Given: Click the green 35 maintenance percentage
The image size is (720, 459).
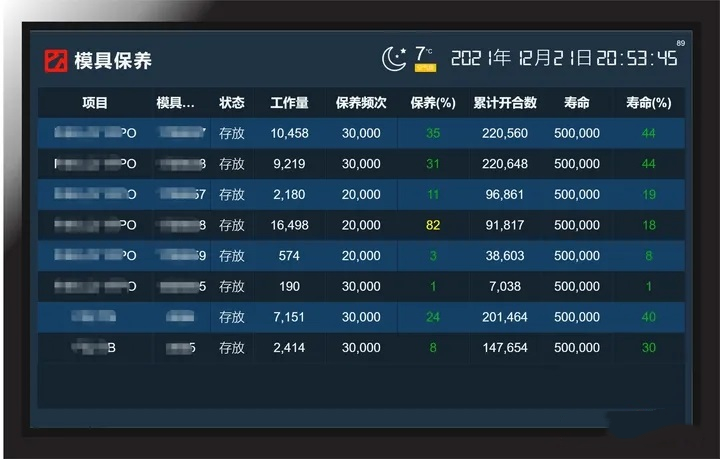Looking at the screenshot, I should (433, 133).
